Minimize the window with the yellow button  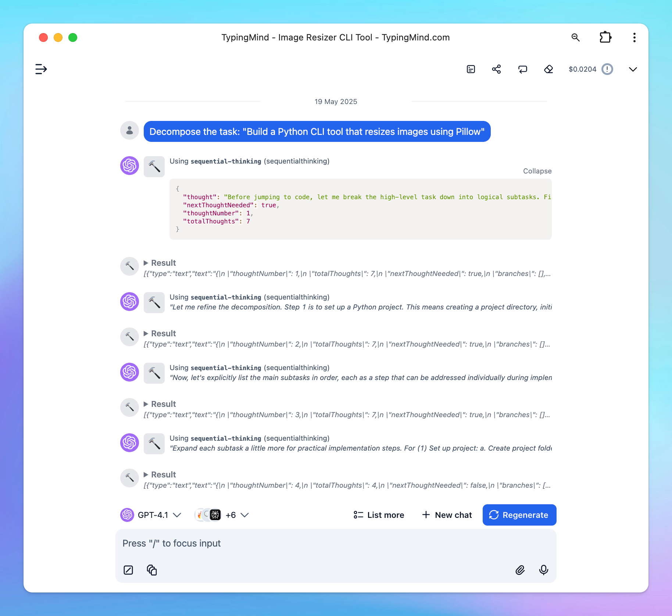point(58,37)
